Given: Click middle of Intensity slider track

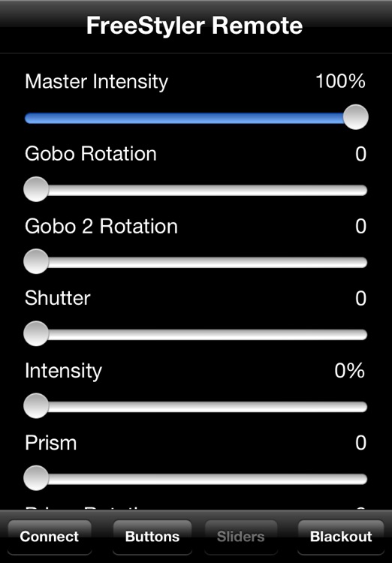Looking at the screenshot, I should pos(196,407).
